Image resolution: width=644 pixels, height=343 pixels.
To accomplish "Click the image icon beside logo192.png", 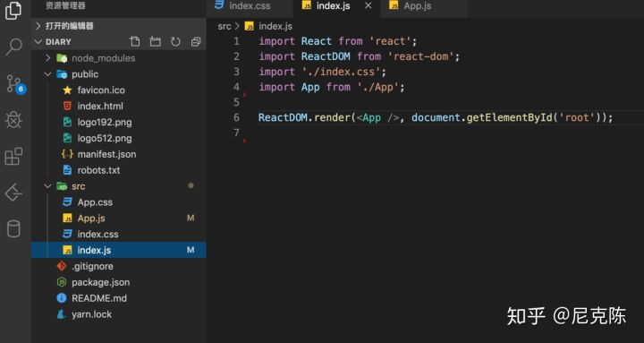I will (67, 122).
